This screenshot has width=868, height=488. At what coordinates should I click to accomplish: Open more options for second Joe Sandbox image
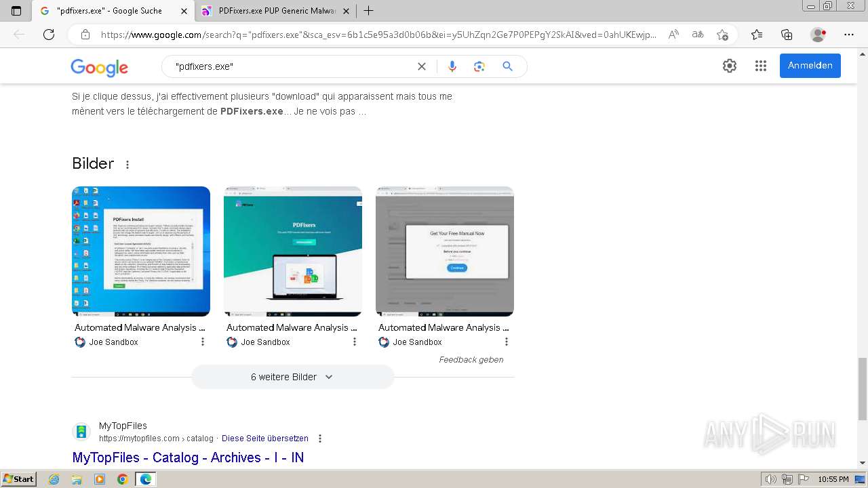click(354, 342)
